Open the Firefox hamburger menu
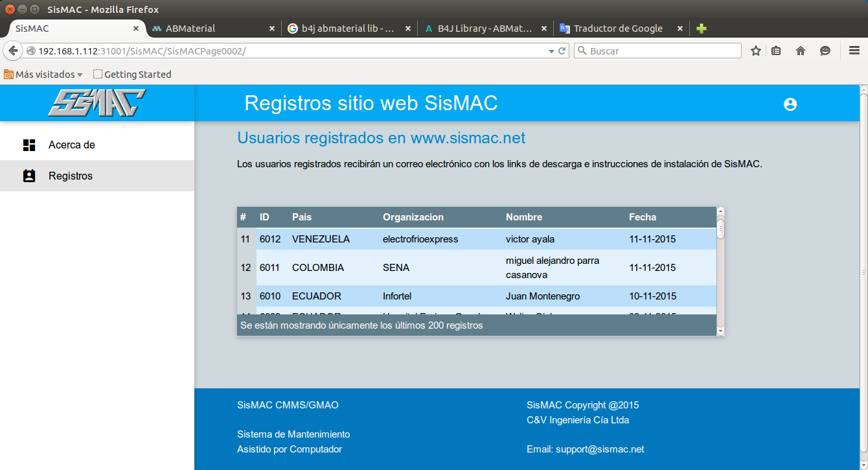This screenshot has height=470, width=868. 854,51
